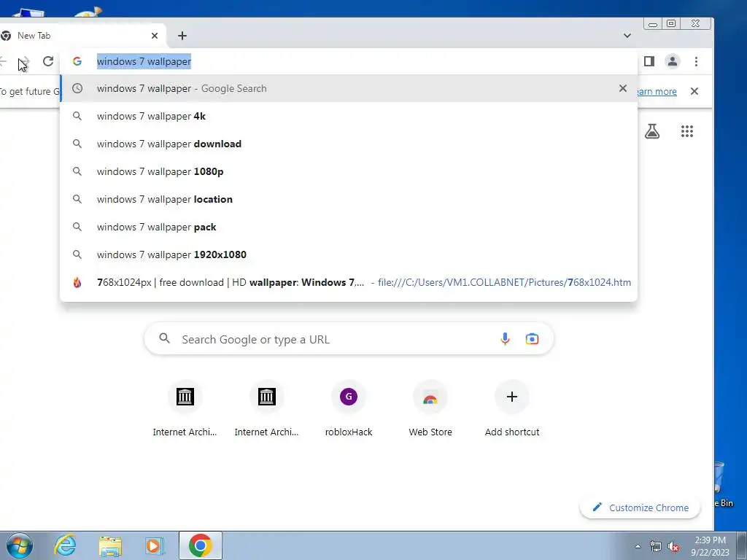Open Windows Explorer from taskbar

pos(110,546)
